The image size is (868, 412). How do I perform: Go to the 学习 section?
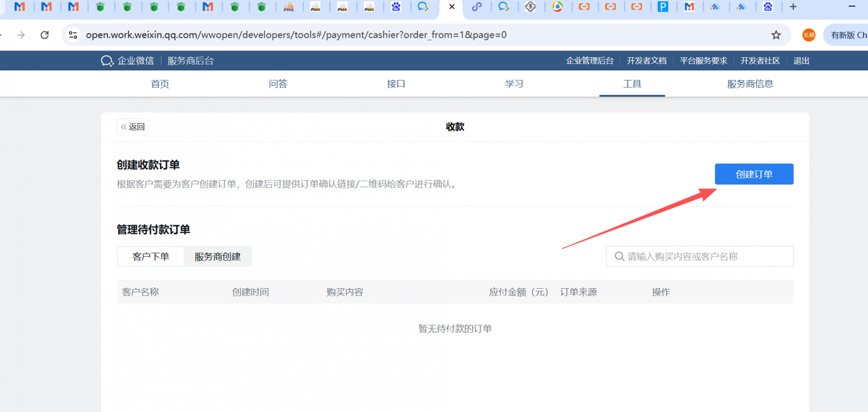click(x=514, y=84)
